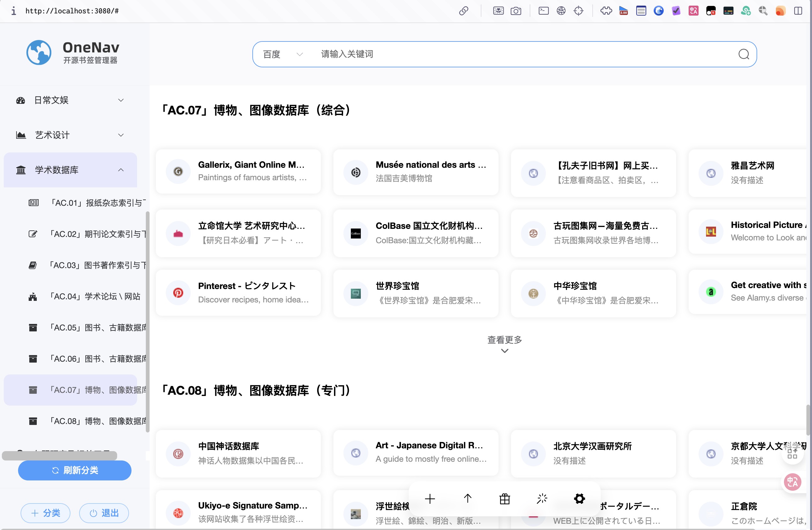Open the 百度 search engine dropdown

(x=283, y=54)
